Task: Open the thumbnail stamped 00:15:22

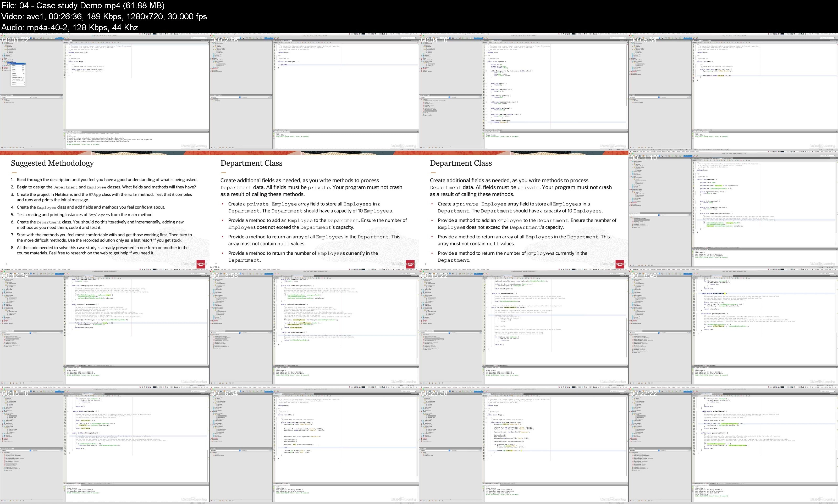Action: 524,327
